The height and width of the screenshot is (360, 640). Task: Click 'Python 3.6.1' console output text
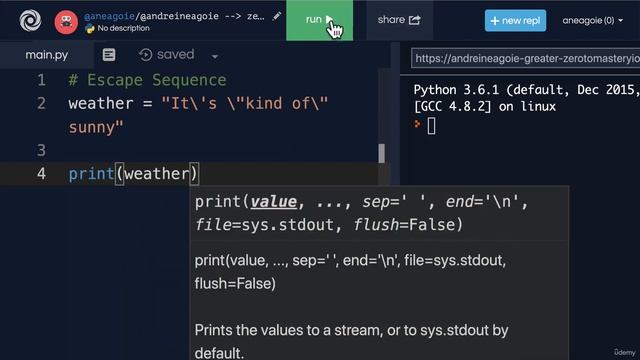(456, 90)
